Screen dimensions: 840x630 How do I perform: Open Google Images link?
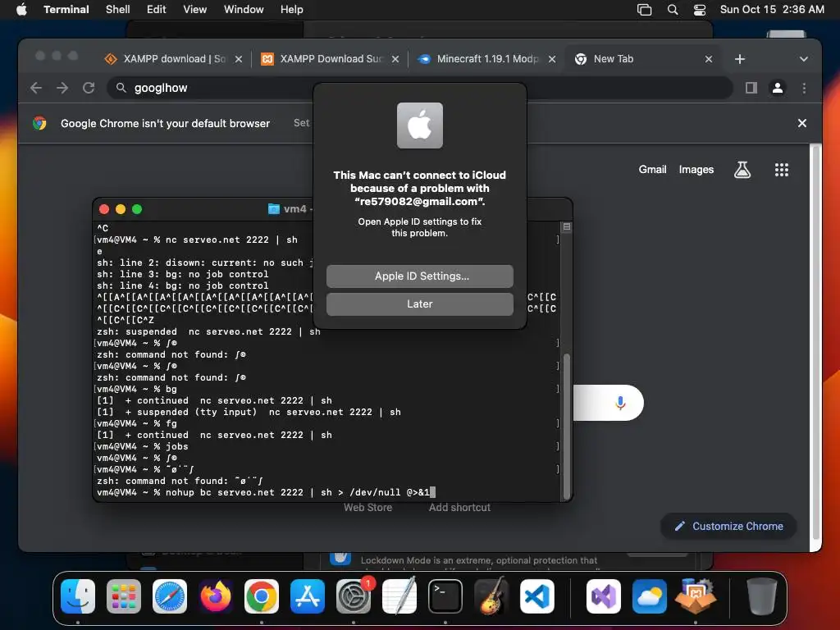tap(696, 169)
